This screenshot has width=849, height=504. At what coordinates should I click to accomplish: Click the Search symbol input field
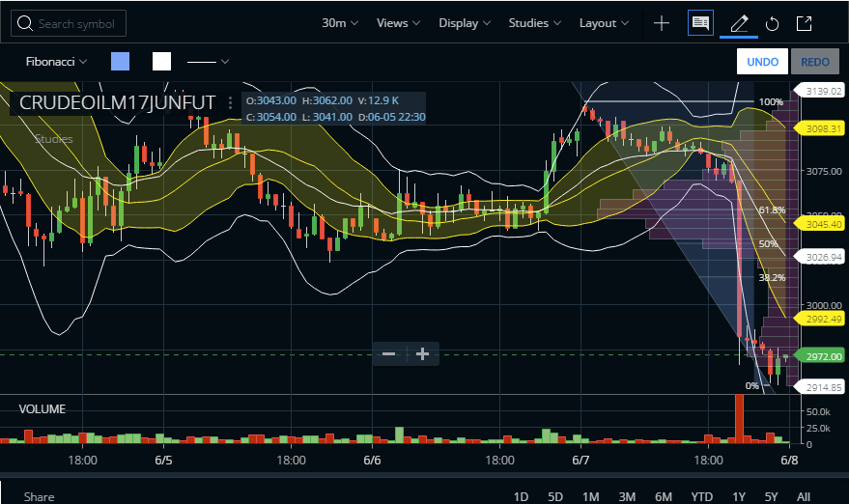pyautogui.click(x=69, y=23)
